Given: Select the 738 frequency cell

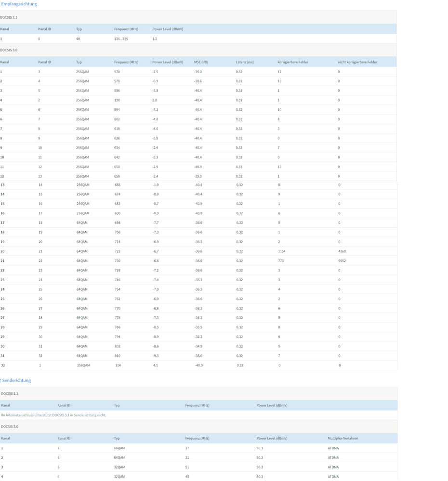Looking at the screenshot, I should 118,270.
